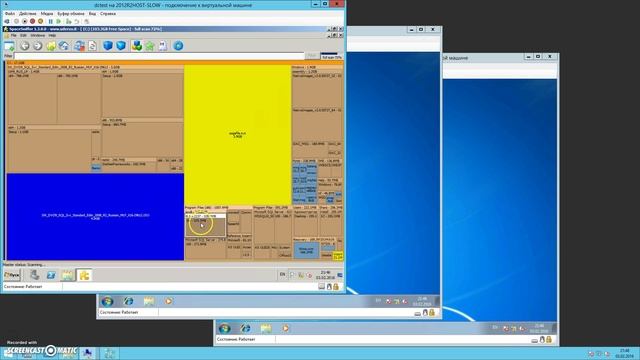The height and width of the screenshot is (360, 640).
Task: Open Explorer folder in the rightmost VM window
Action: point(266,328)
